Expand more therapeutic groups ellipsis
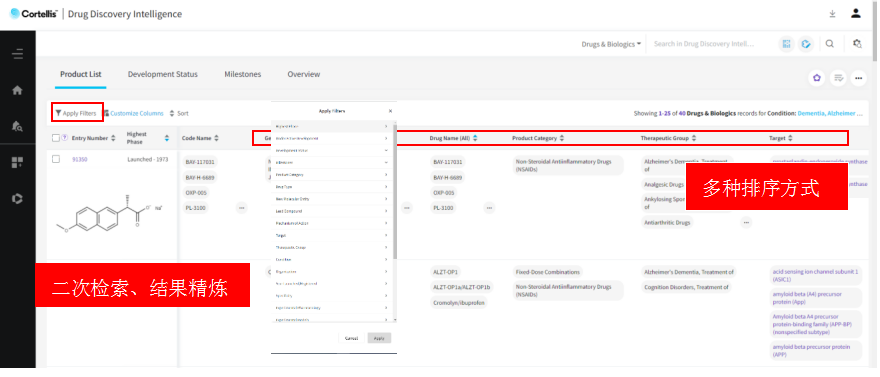 [746, 222]
